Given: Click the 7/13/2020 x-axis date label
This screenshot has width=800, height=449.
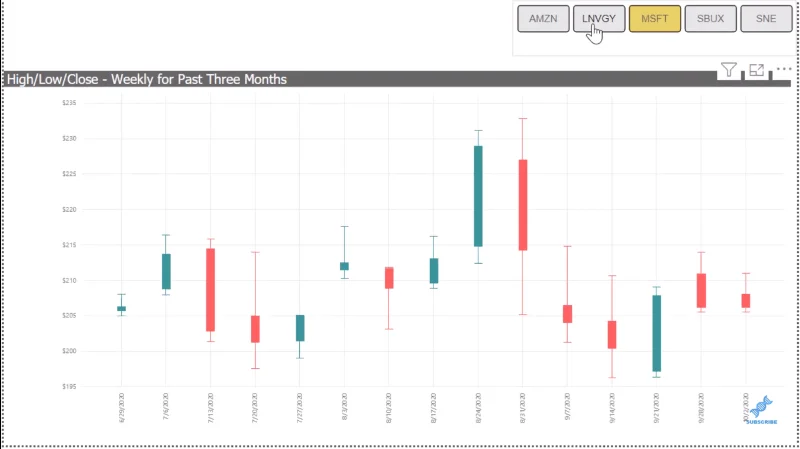Looking at the screenshot, I should pos(211,408).
